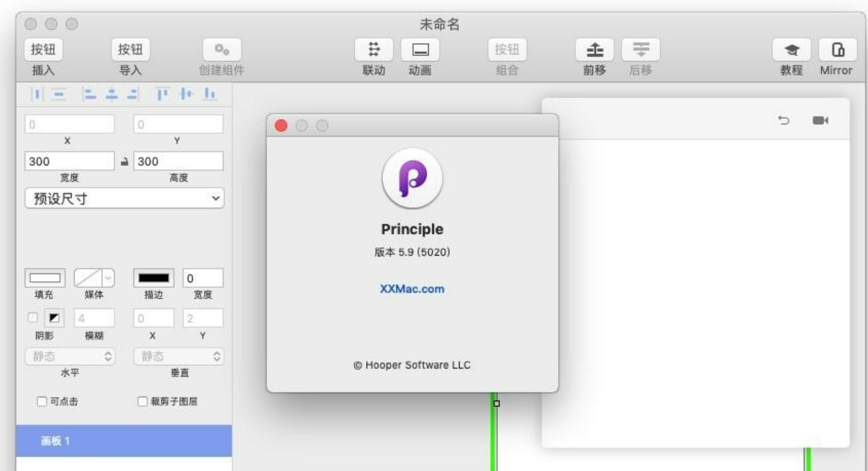868x471 pixels.
Task: Click the 导入 (Import) toolbar button
Action: tap(131, 49)
